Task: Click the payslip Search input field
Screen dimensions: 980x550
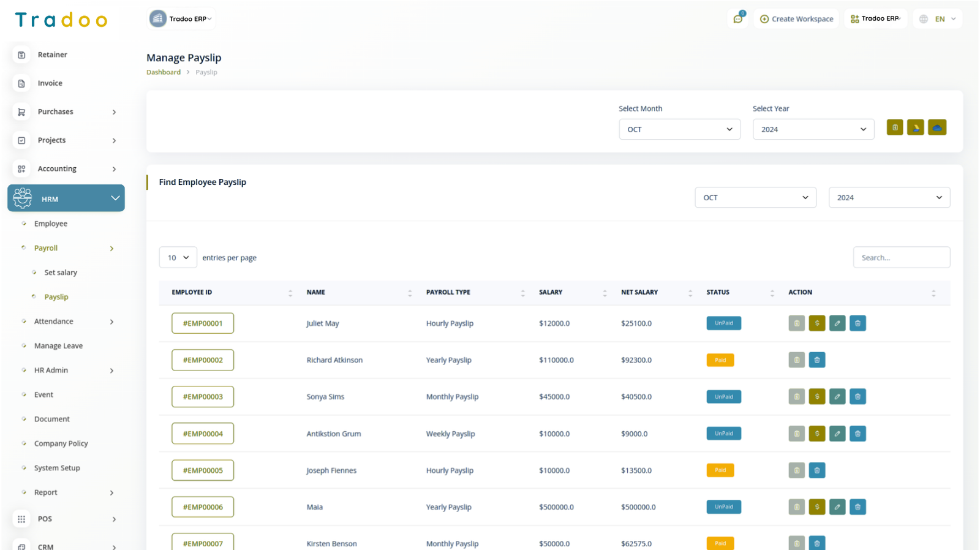Action: pyautogui.click(x=901, y=257)
